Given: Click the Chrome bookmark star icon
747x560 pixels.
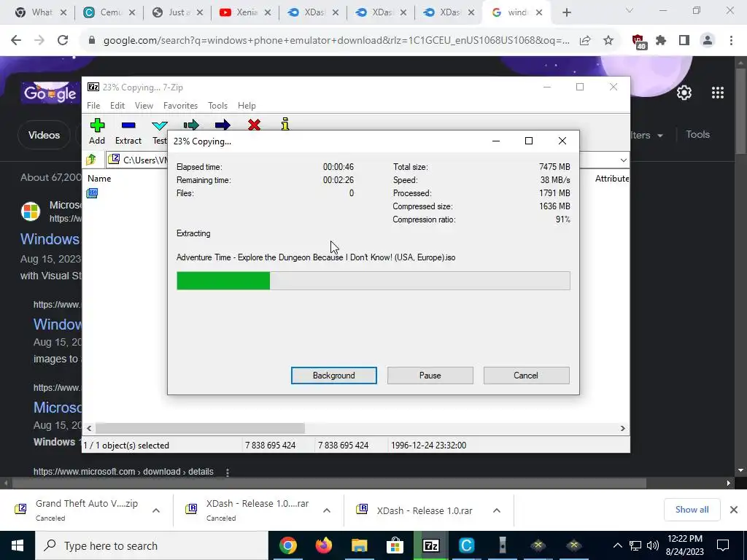Looking at the screenshot, I should point(608,41).
